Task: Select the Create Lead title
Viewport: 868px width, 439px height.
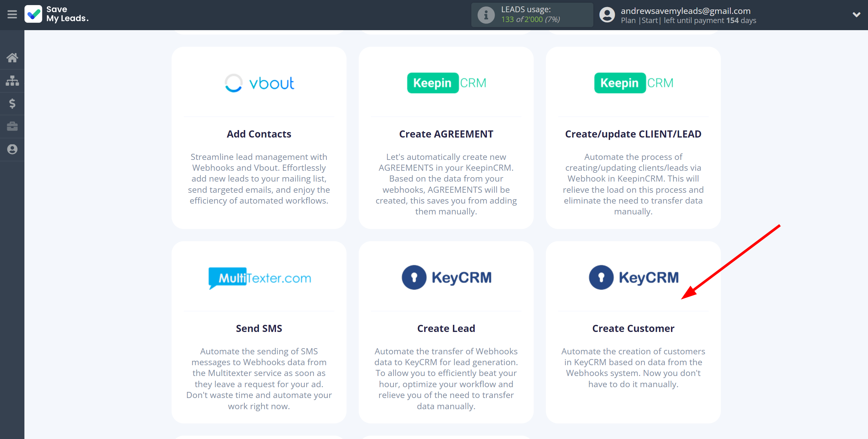Action: [x=446, y=329]
